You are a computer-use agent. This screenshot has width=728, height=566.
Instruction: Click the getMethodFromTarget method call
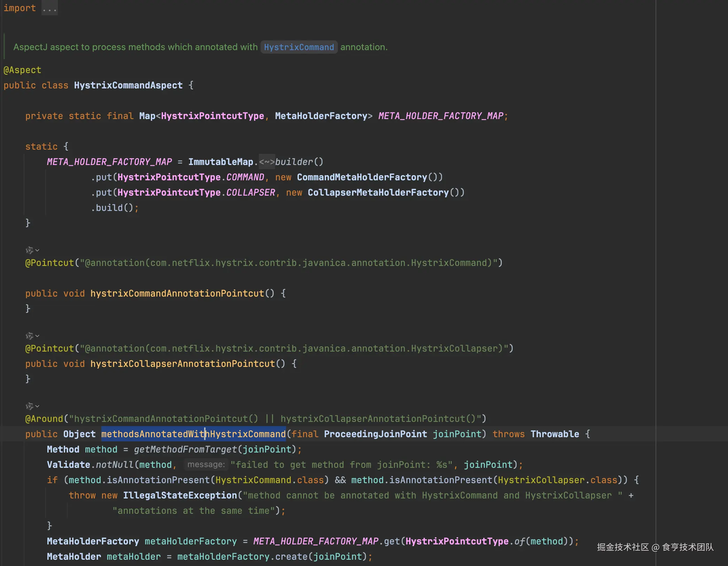[185, 449]
